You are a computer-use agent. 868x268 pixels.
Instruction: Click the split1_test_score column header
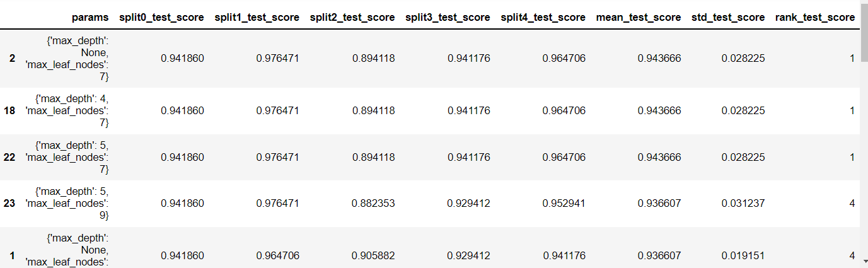257,17
